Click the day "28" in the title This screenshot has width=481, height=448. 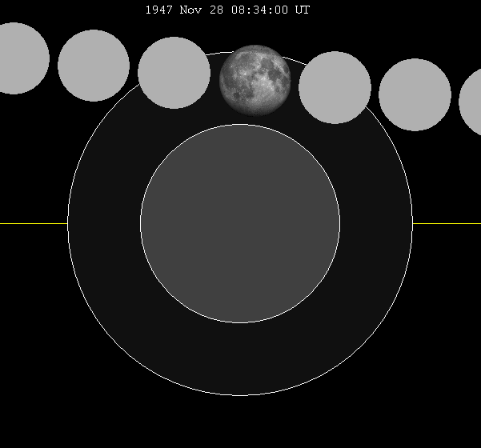(218, 10)
